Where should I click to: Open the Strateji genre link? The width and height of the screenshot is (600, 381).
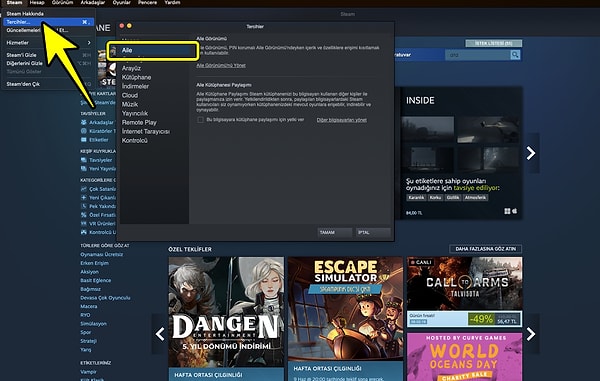[88, 341]
